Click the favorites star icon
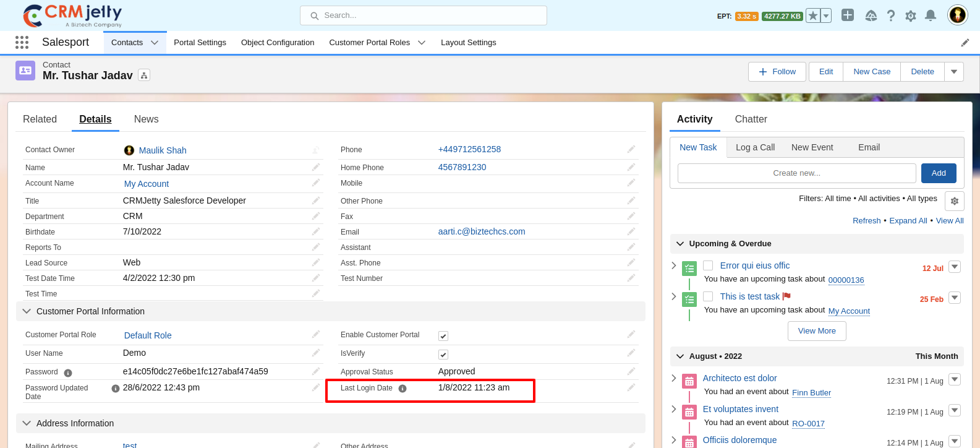This screenshot has width=980, height=448. click(x=813, y=16)
